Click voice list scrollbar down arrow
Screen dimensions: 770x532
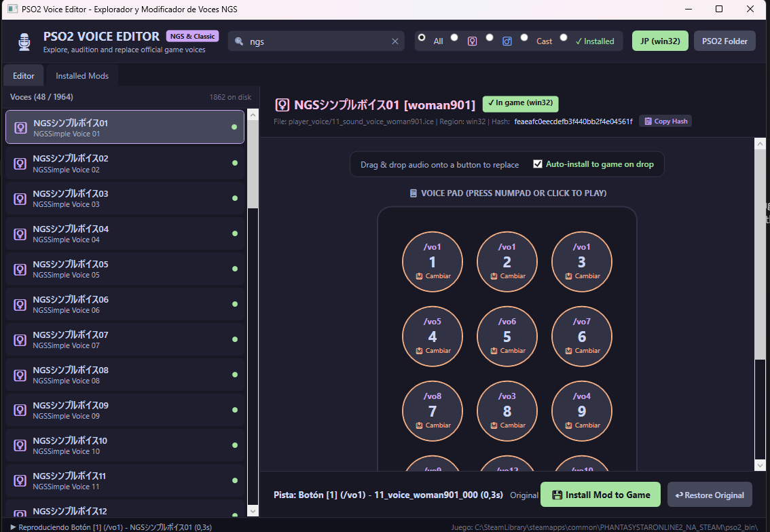point(253,511)
